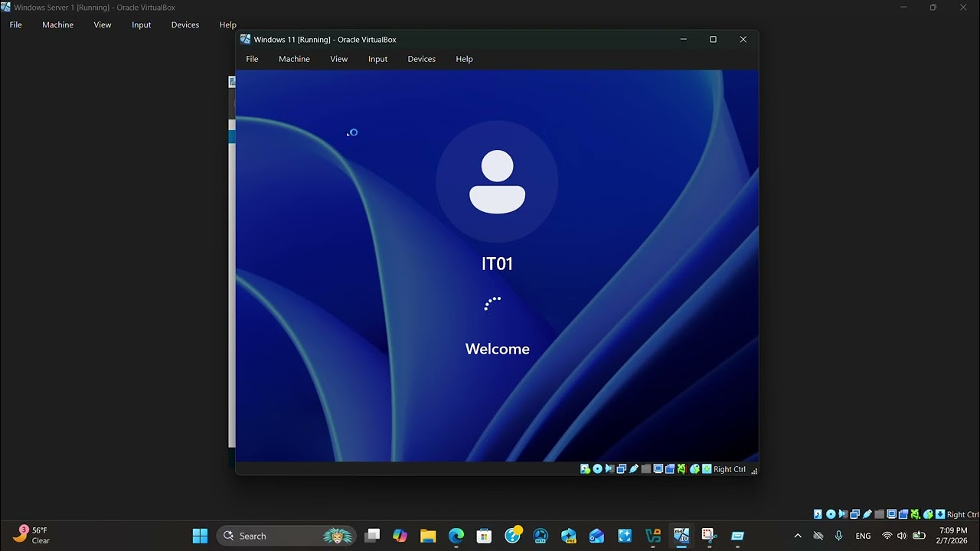Open View menu in Windows 11 VM window
This screenshot has width=980, height=551.
(338, 59)
